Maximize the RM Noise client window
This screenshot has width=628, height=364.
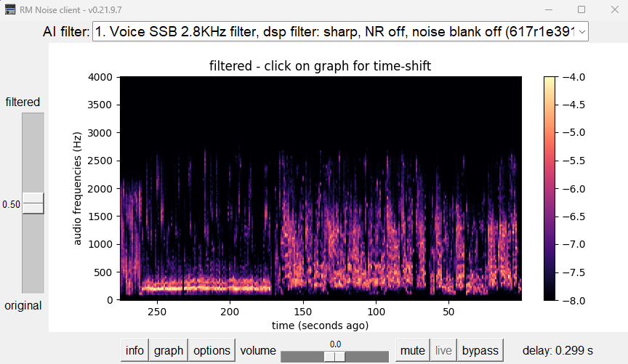581,9
